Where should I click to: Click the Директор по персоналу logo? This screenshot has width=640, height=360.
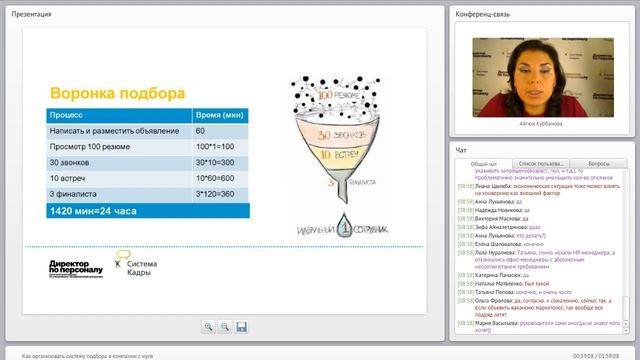tap(76, 269)
